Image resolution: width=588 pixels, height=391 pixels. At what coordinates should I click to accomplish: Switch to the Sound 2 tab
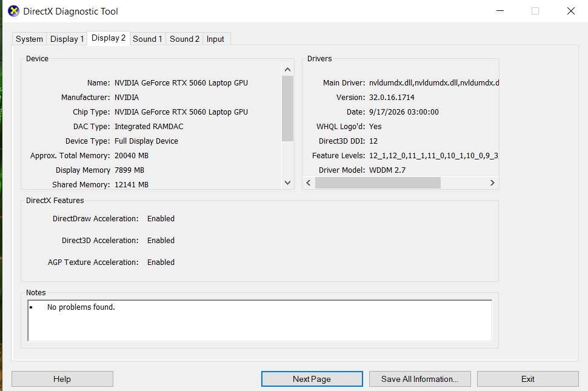click(184, 39)
